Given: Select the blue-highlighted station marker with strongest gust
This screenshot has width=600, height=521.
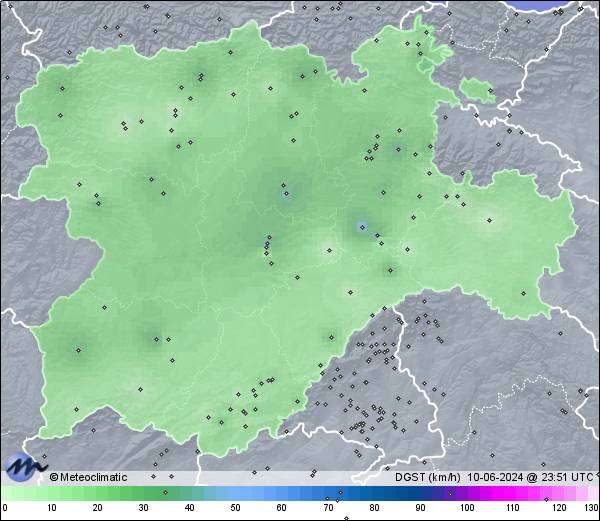Looking at the screenshot, I should [362, 227].
